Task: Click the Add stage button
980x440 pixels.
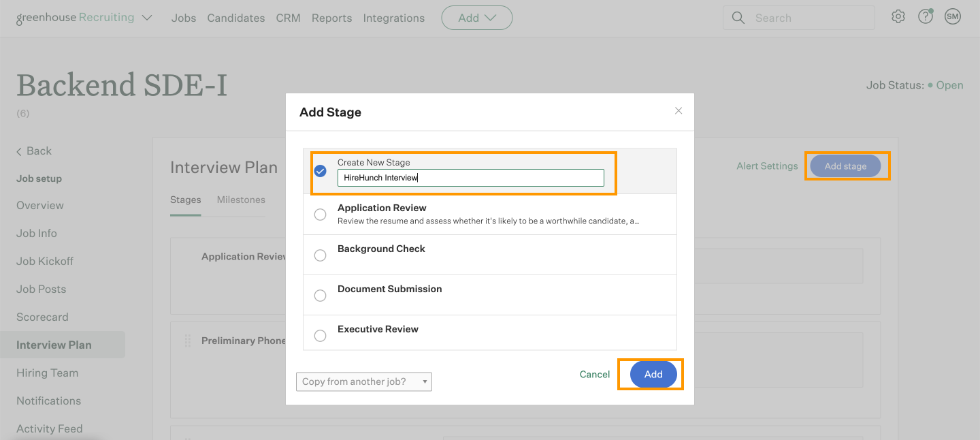Action: [845, 166]
